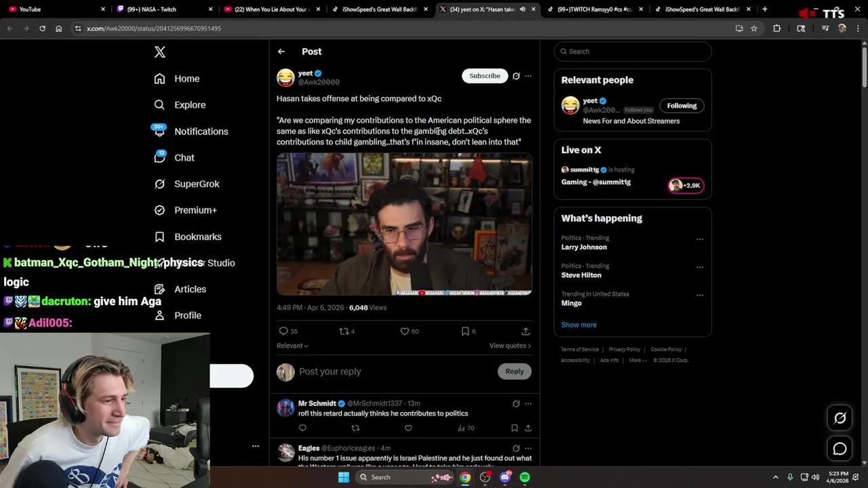Viewport: 868px width, 488px height.
Task: Like the post with 60 likes
Action: 410,331
